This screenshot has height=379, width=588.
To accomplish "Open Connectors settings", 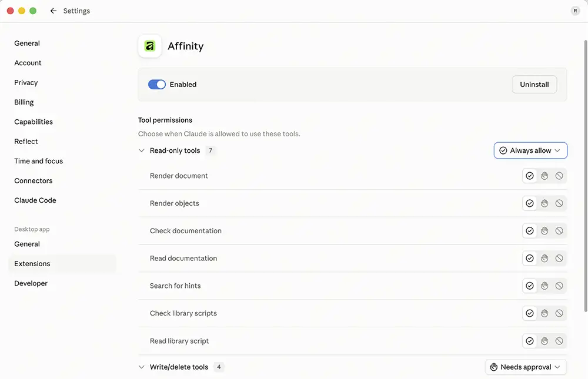I will click(34, 181).
